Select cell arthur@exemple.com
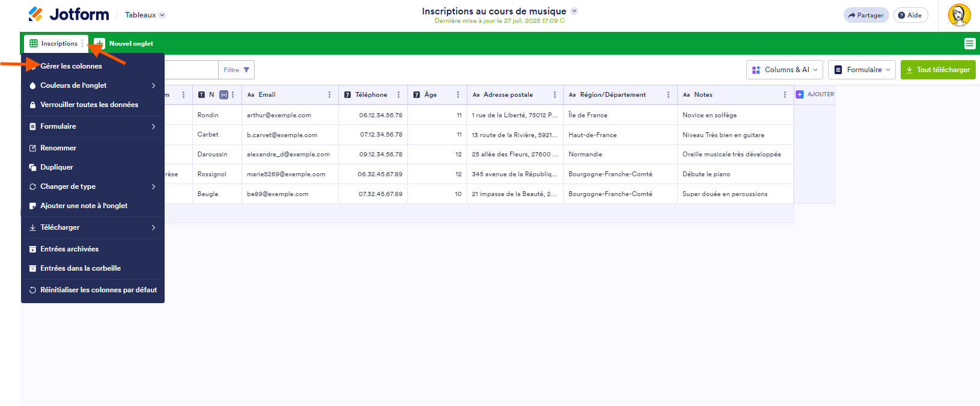 [x=290, y=115]
